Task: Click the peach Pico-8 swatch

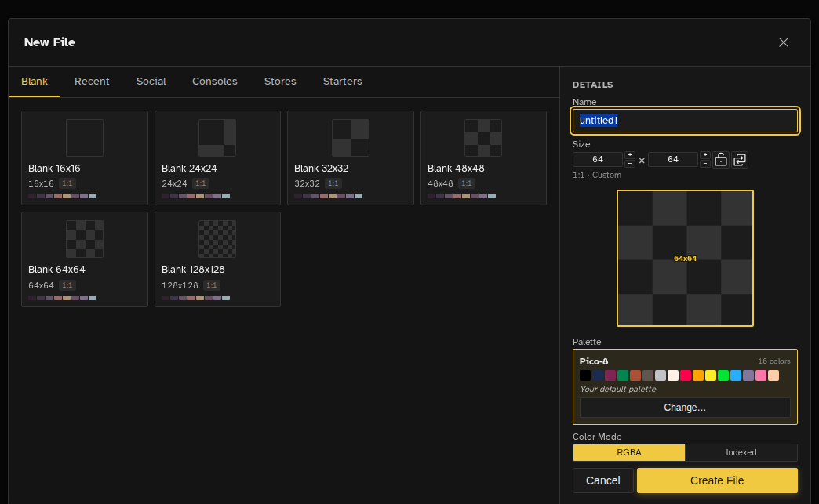Action: tap(773, 375)
